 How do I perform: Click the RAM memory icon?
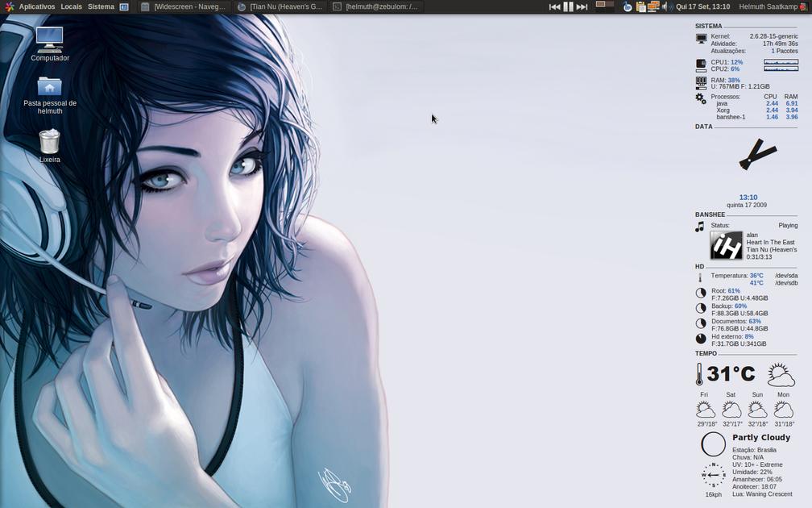point(701,83)
